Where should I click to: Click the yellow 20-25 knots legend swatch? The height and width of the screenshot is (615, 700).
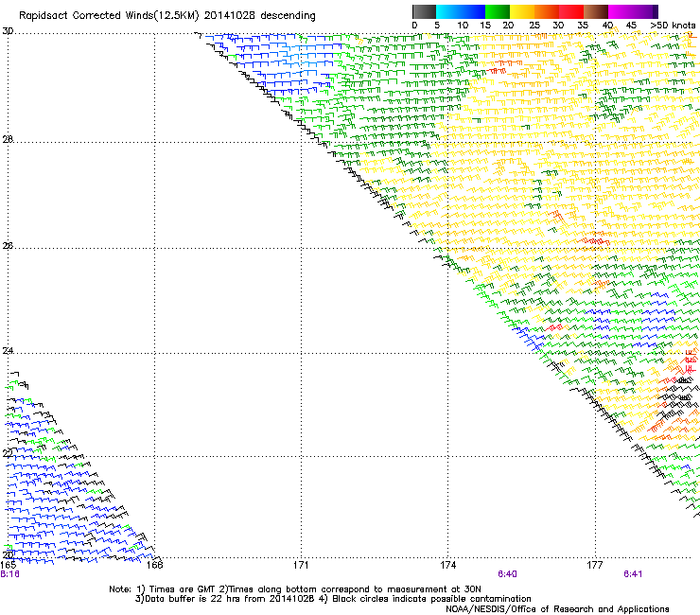(522, 11)
